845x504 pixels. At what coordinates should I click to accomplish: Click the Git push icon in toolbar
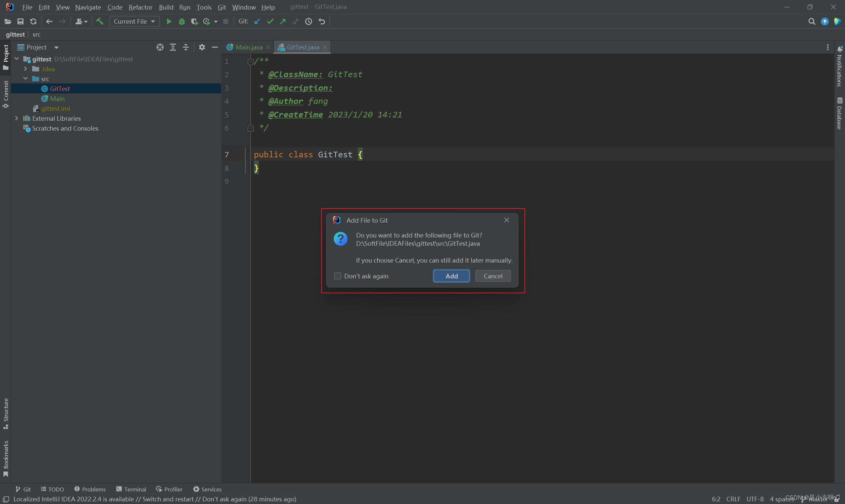point(283,21)
